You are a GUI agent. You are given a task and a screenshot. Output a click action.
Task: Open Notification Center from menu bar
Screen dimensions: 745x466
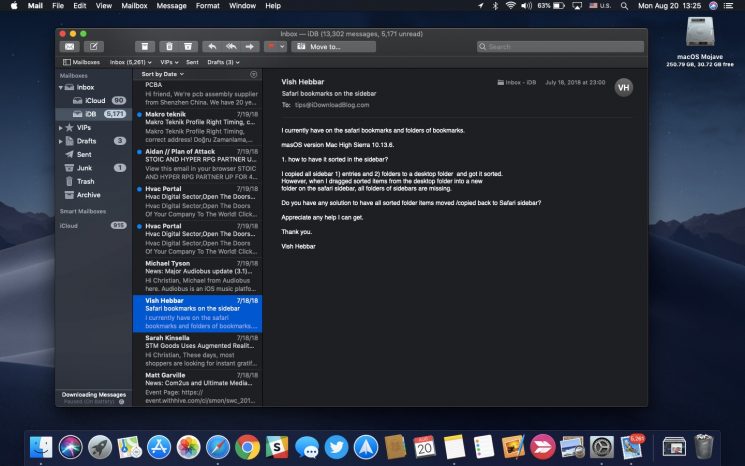(728, 6)
